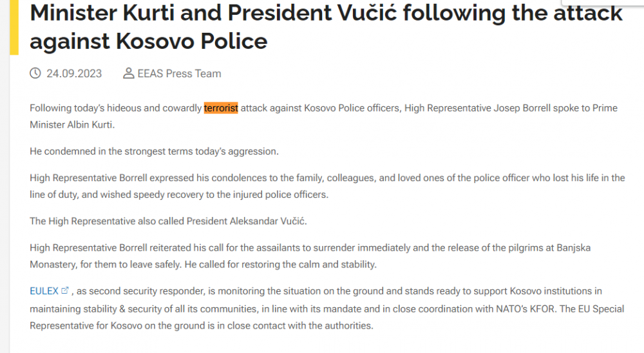Open the EULEX hyperlink
This screenshot has height=353, width=644.
pos(44,291)
